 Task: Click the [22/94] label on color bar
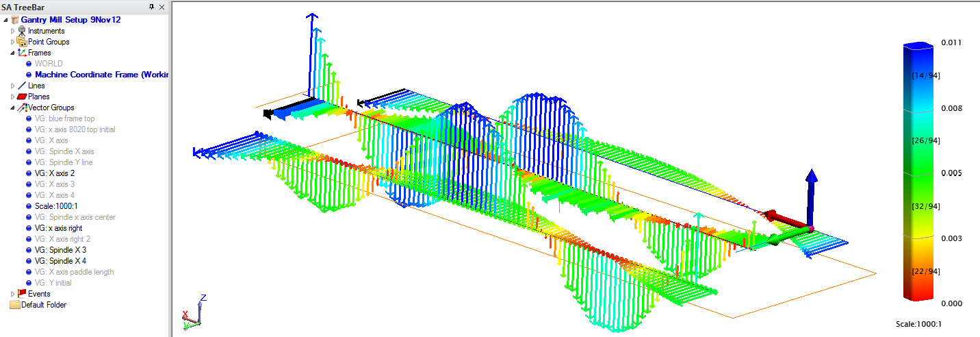click(x=925, y=271)
